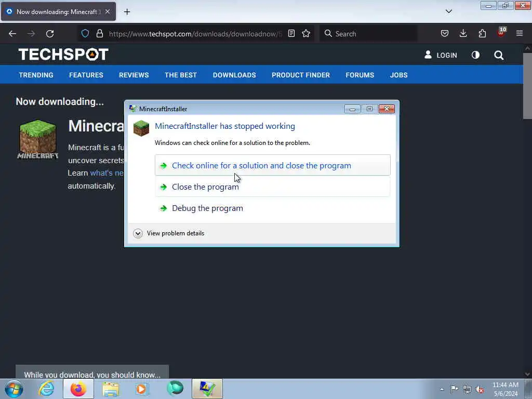Open the tracking protection shield icon

point(85,33)
